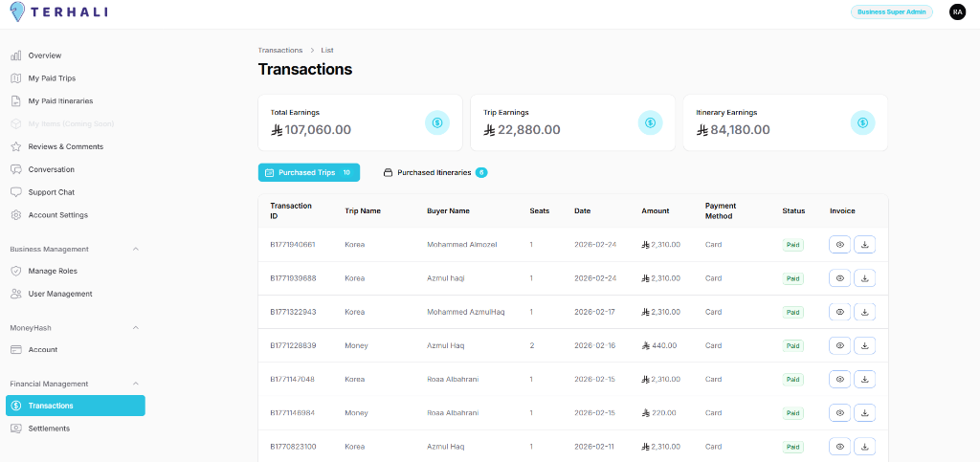Click the 220.00 amount cell
Screen dimensions: 980x462
[658, 412]
